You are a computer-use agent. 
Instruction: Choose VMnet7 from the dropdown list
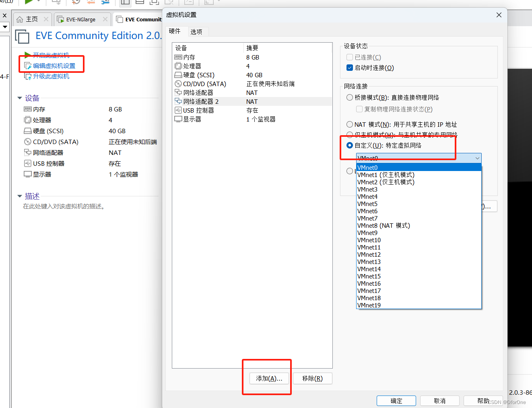(x=419, y=218)
